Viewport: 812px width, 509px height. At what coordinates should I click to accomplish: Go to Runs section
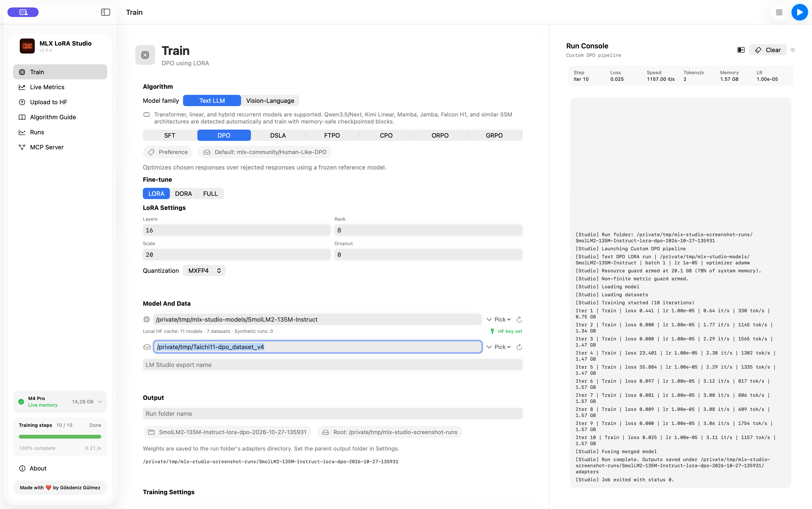pyautogui.click(x=60, y=132)
